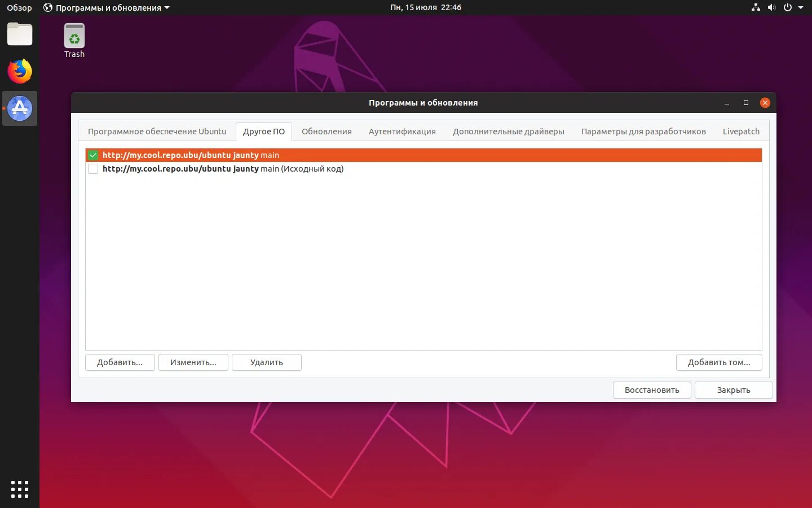Go to the Аутентификация tab
The height and width of the screenshot is (508, 812).
(x=402, y=132)
